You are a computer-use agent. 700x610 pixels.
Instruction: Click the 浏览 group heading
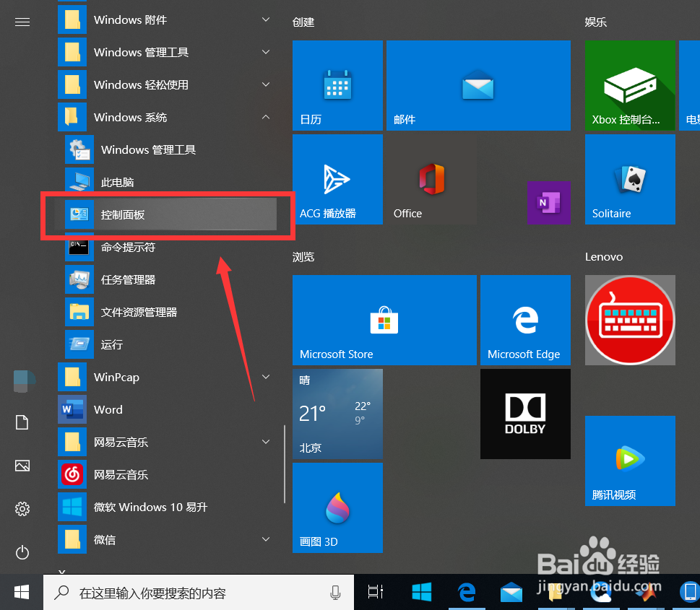[x=303, y=256]
